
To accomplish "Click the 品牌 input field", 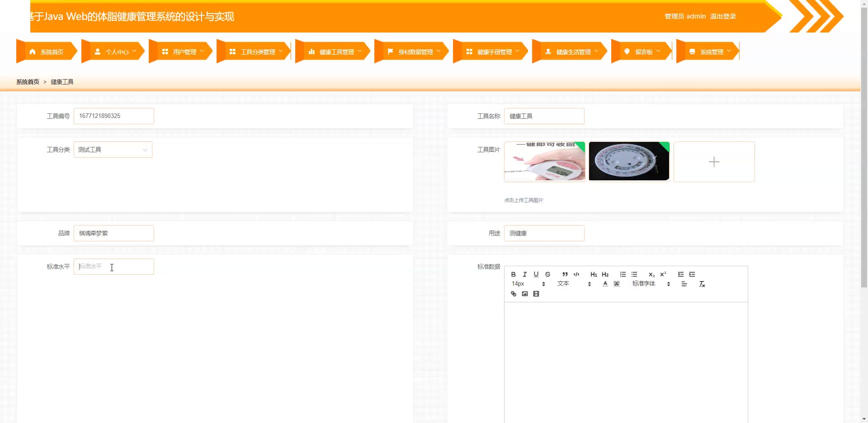I will 114,233.
